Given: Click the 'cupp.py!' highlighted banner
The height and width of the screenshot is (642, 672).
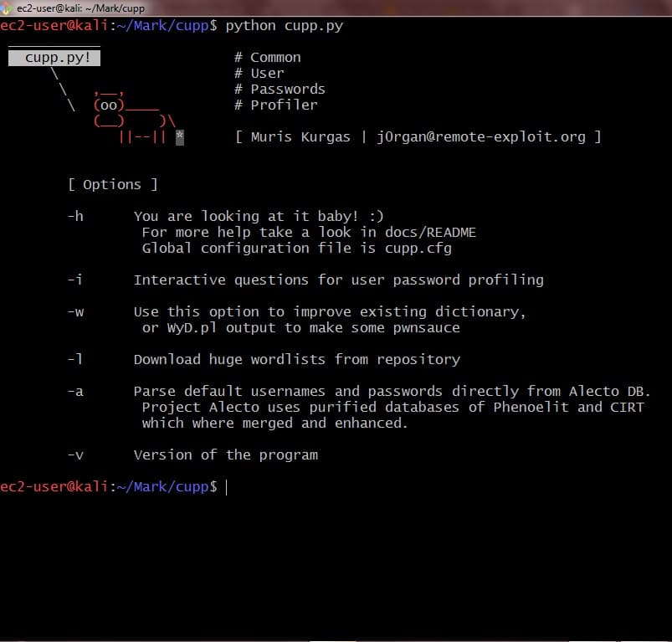Looking at the screenshot, I should [54, 58].
